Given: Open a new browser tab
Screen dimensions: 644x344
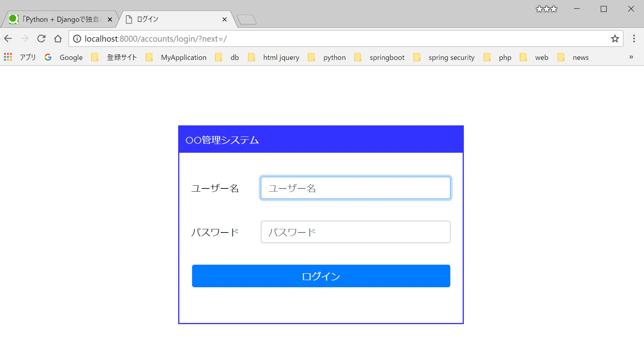Looking at the screenshot, I should coord(246,19).
